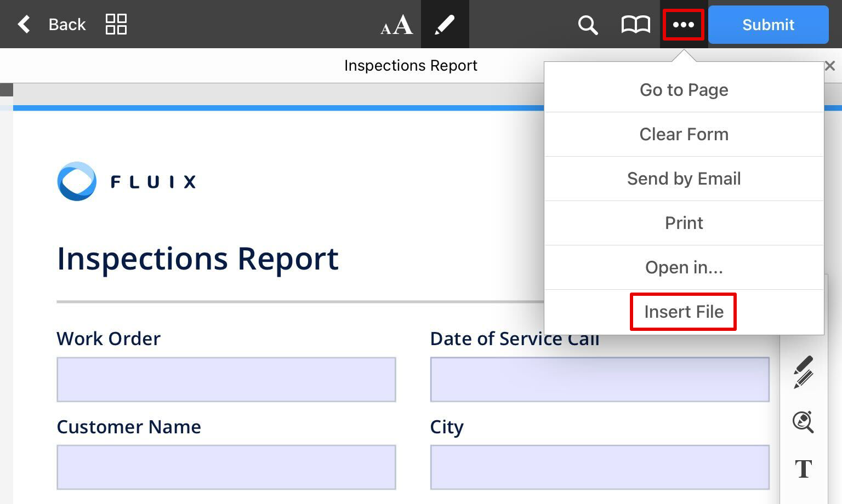
Task: Select the pencil tool in the right sidebar
Action: point(803,371)
